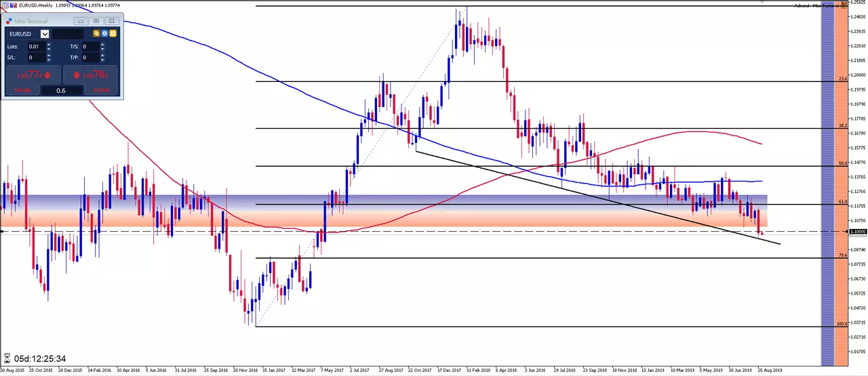Open Mini Terminal settings gear icon
Screen dimensions: 868x376
click(104, 33)
